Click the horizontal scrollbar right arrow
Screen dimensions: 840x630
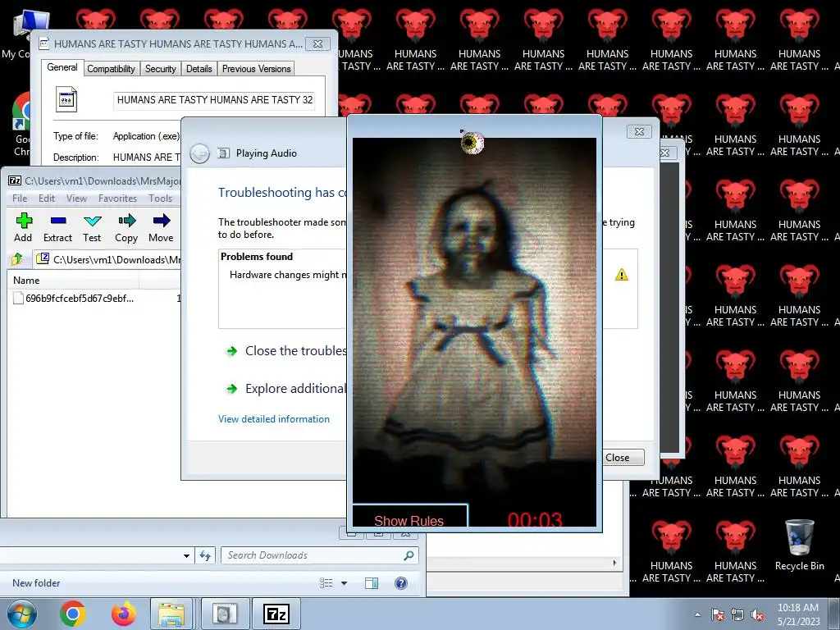tap(614, 563)
